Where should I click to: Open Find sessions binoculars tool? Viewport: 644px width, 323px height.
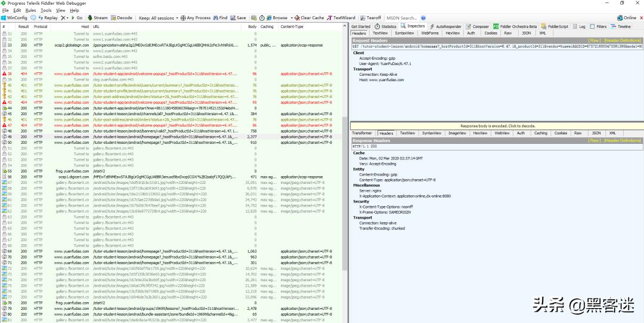click(x=219, y=18)
